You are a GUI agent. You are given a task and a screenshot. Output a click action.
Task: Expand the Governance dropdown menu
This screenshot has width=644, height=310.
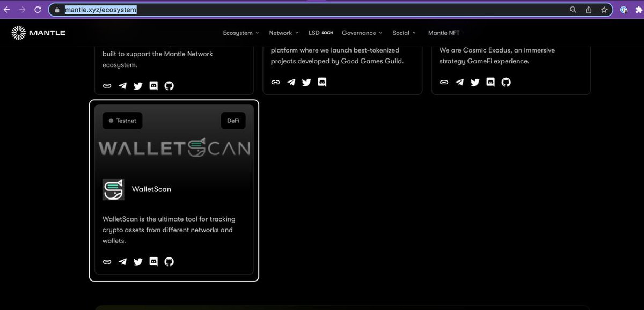(x=362, y=33)
